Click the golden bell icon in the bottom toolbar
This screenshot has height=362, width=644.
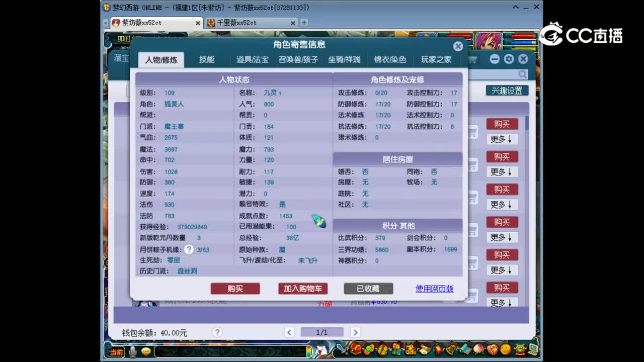tap(451, 348)
